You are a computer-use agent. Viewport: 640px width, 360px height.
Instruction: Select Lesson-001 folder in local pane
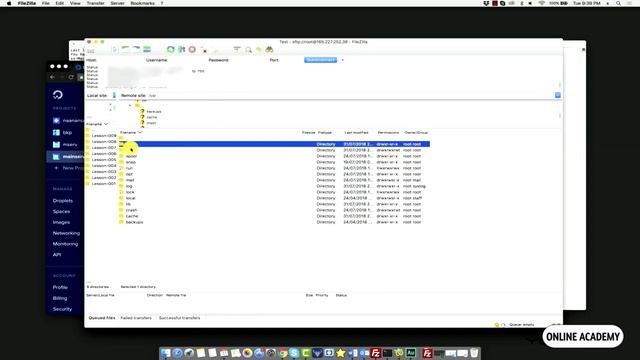tap(102, 184)
